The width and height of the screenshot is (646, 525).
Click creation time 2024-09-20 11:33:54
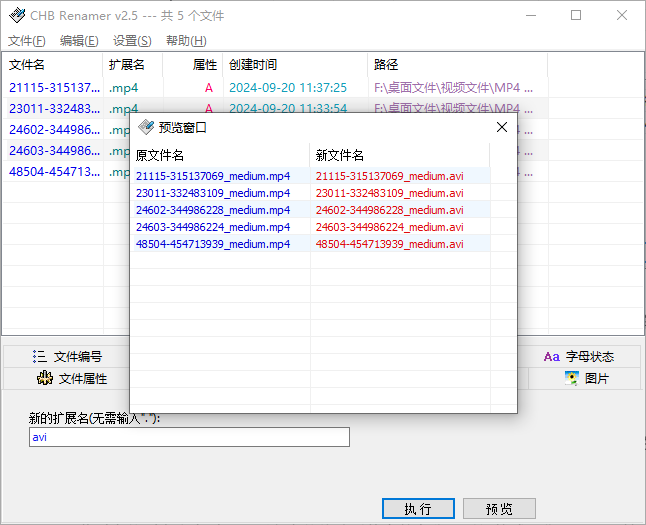(288, 108)
